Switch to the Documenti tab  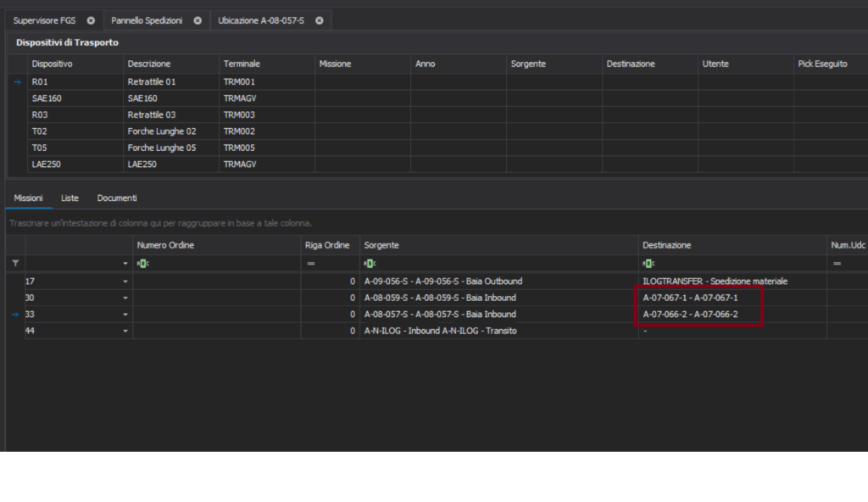coord(117,198)
